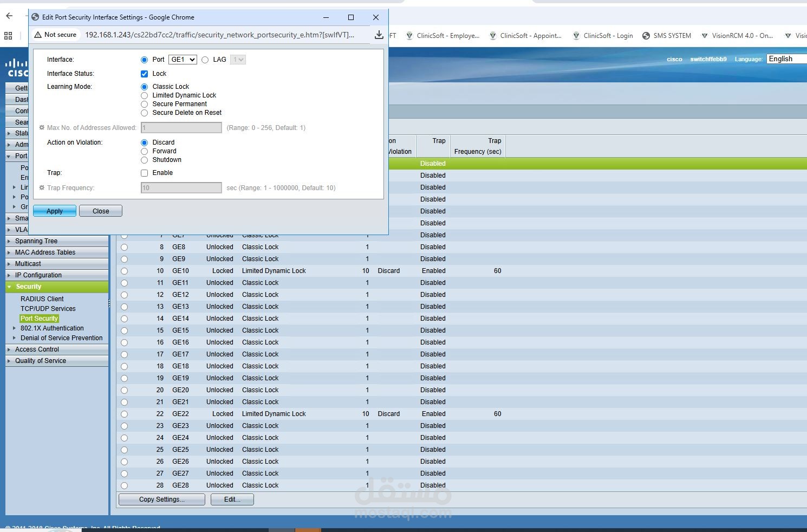807x532 pixels.
Task: Select Classic Lock learning mode
Action: tap(144, 87)
